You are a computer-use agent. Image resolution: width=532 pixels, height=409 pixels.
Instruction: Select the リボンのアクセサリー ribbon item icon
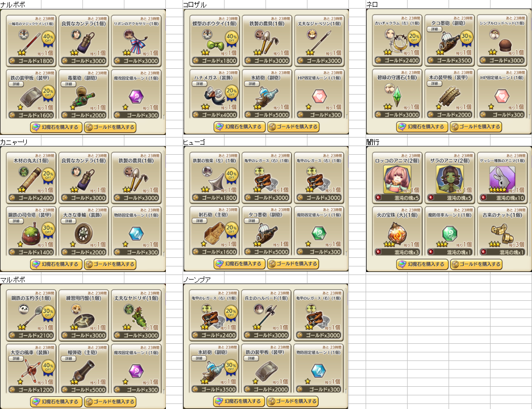point(139,42)
